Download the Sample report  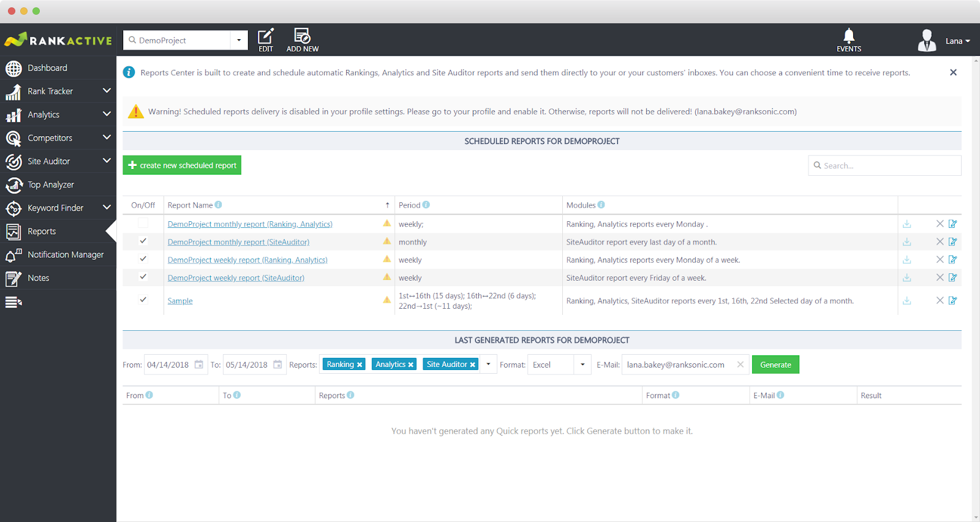[x=907, y=301]
